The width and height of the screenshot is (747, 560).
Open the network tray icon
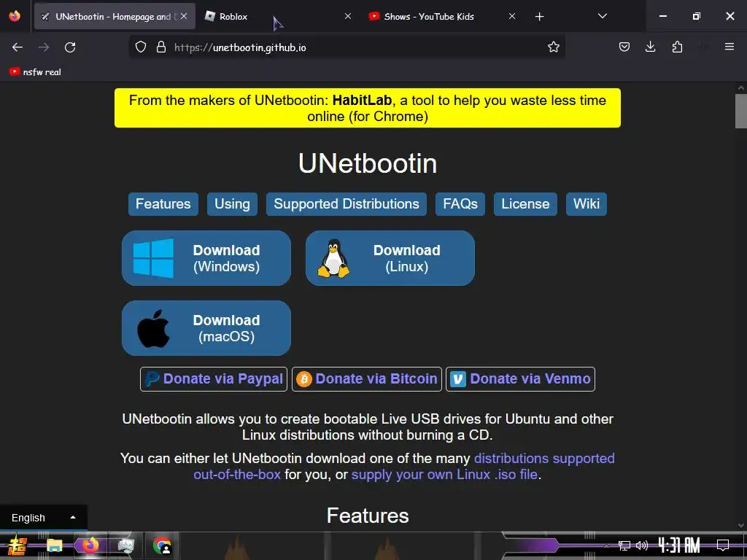click(x=624, y=545)
